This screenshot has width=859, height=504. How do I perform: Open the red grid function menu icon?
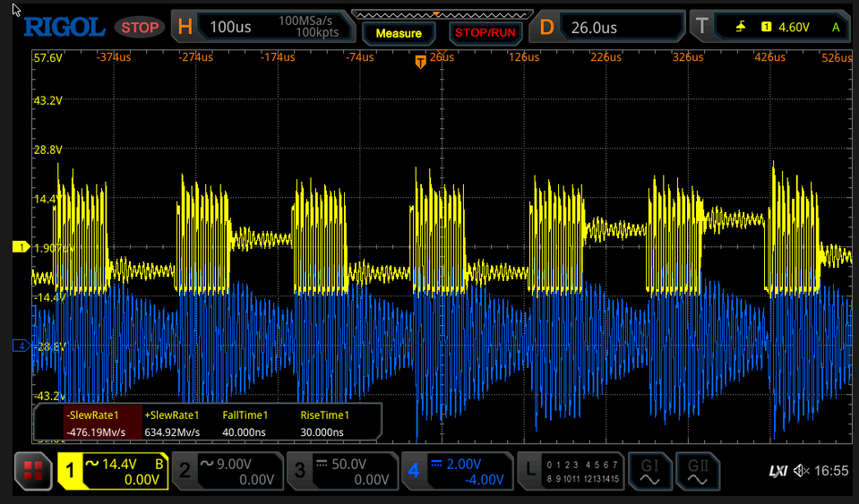33,471
